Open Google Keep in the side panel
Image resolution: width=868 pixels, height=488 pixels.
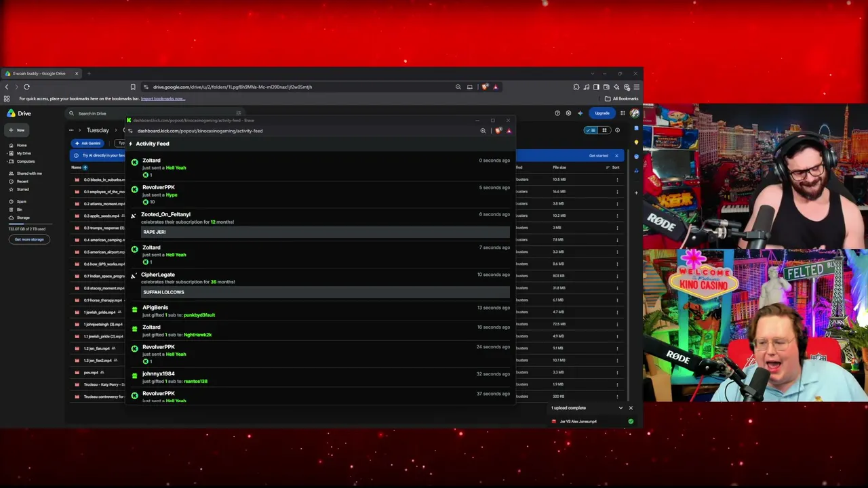click(636, 142)
